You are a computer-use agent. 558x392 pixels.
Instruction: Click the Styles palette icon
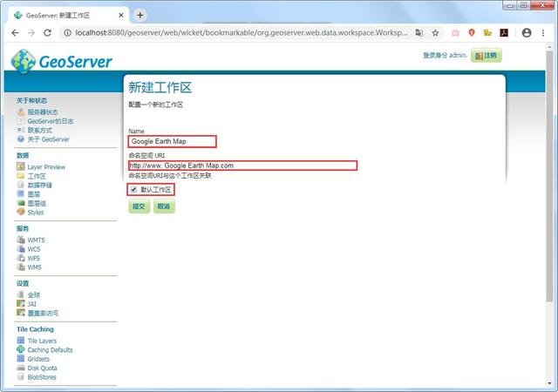(21, 212)
